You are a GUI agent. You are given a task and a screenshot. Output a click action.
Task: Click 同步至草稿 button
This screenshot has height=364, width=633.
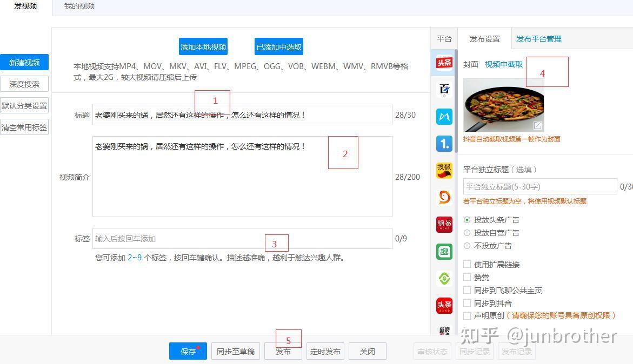pos(236,351)
